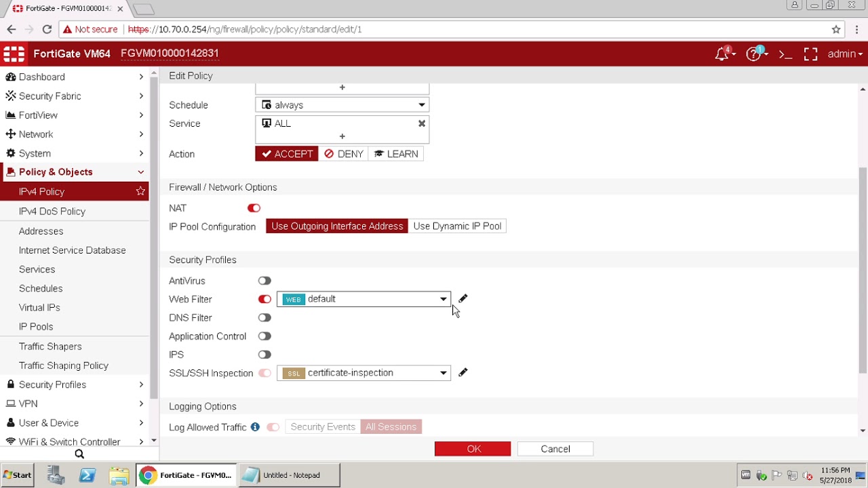Open the help question mark menu
The image size is (868, 488).
(755, 54)
